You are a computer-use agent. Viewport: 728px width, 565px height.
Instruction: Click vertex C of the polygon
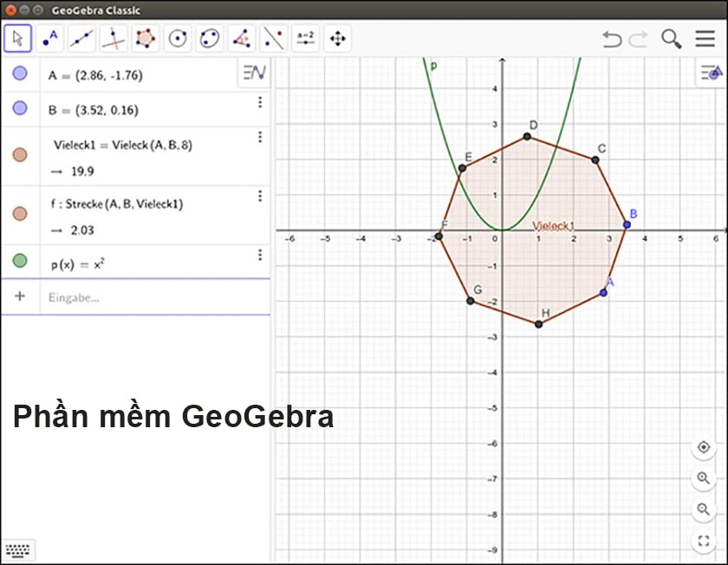(595, 160)
